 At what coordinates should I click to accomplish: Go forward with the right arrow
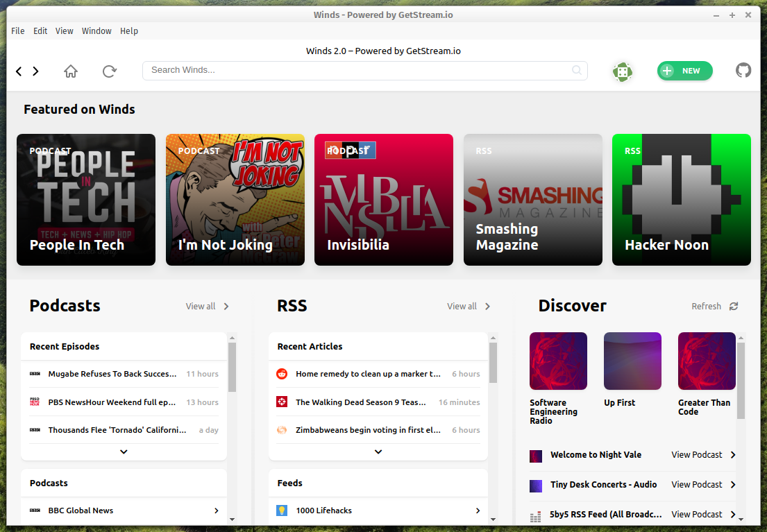point(35,71)
